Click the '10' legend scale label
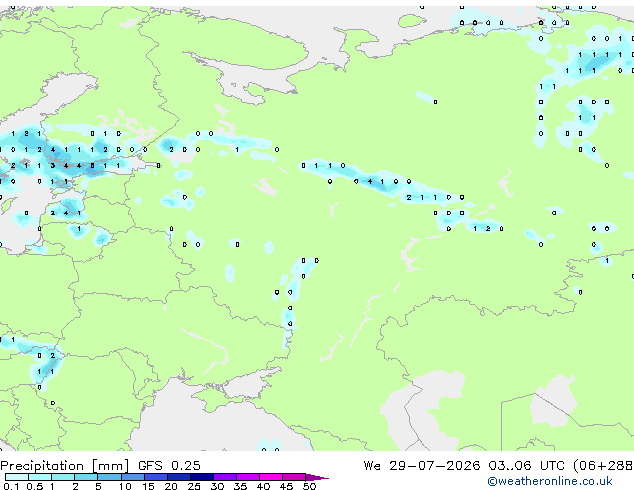This screenshot has width=634, height=490. pos(125,486)
